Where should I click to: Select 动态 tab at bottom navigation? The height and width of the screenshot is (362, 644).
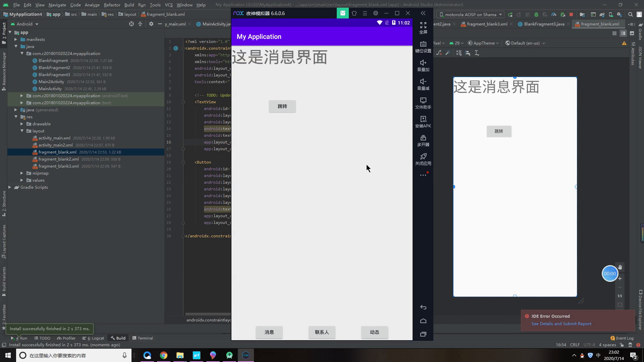(x=374, y=332)
